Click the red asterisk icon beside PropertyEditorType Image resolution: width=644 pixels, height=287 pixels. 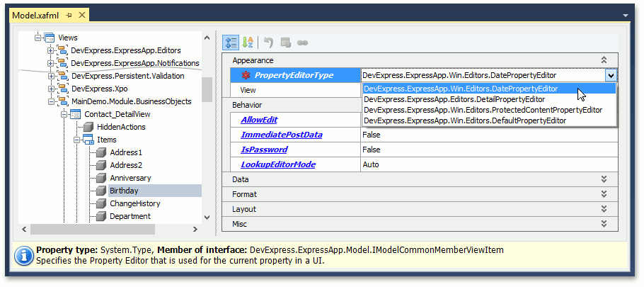coord(246,75)
